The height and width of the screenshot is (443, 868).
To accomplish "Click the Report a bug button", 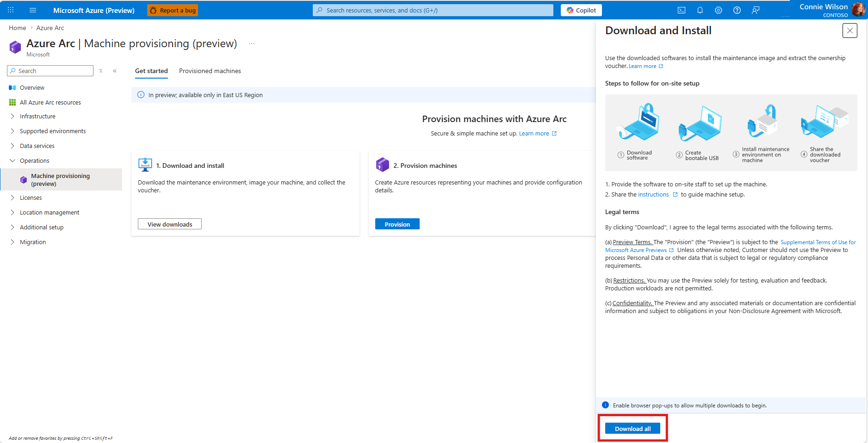I will click(173, 10).
